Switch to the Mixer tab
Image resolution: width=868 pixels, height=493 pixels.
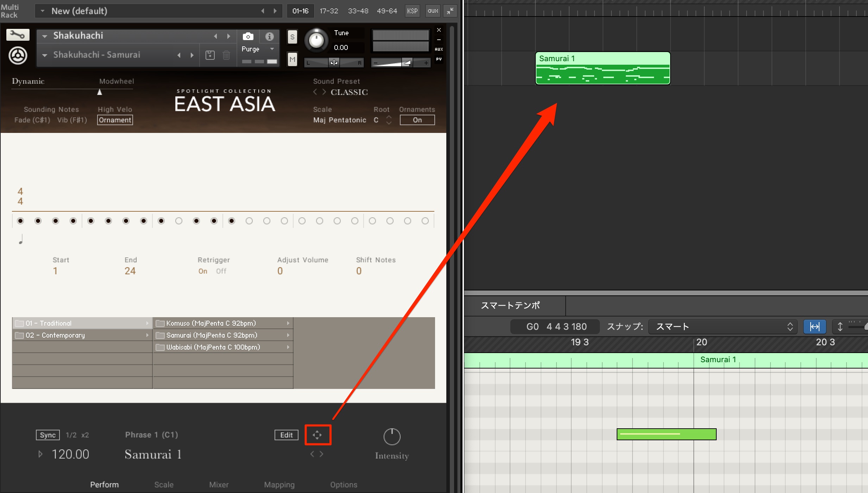click(219, 485)
